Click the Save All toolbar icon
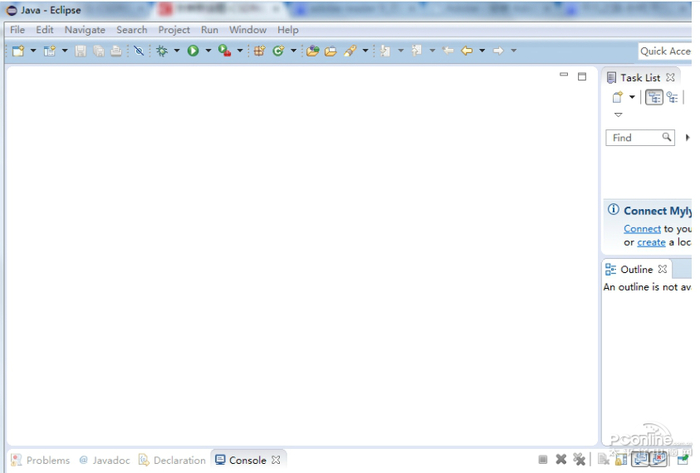 pyautogui.click(x=99, y=51)
